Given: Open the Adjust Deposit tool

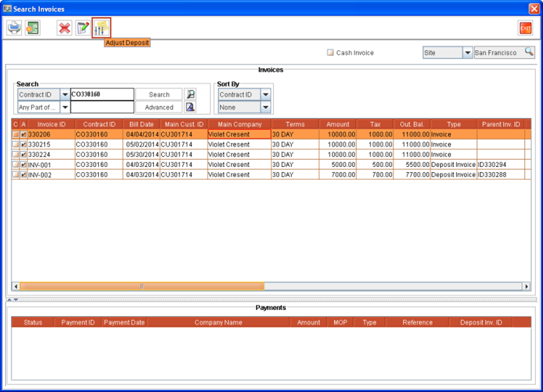Looking at the screenshot, I should (101, 28).
